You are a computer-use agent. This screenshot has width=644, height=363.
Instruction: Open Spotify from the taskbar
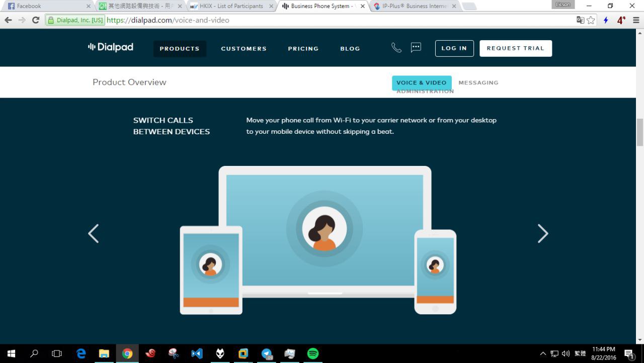click(x=312, y=353)
